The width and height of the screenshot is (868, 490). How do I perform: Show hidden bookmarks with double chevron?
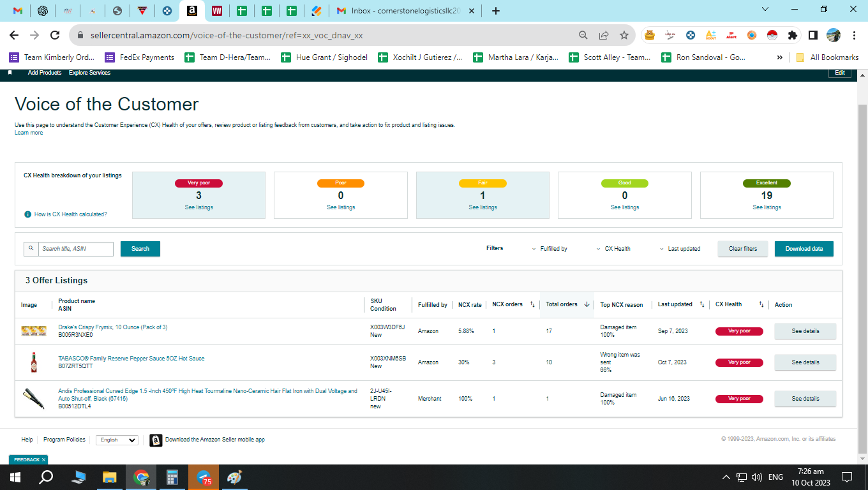pyautogui.click(x=780, y=57)
